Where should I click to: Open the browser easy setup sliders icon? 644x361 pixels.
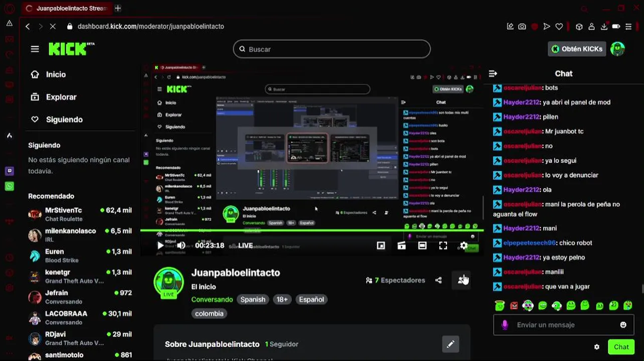(628, 27)
